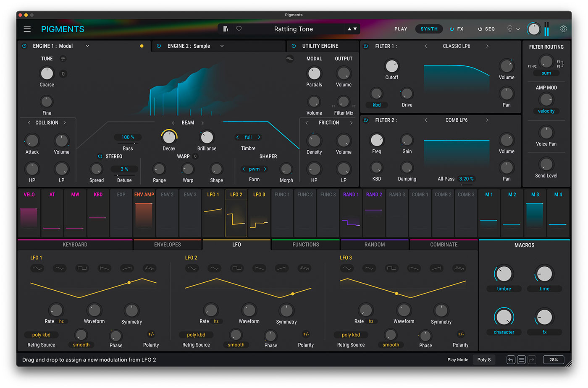
Task: Select LFO 1 square waveform icon
Action: tap(82, 268)
